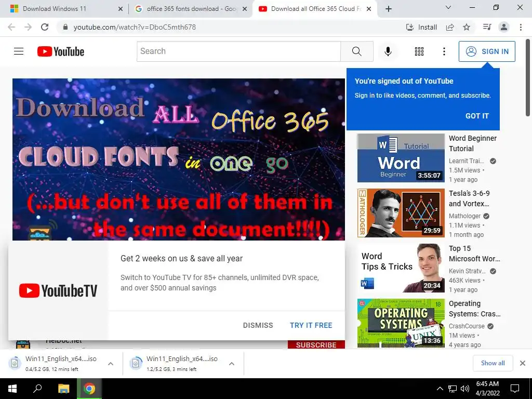Expand options for first ISO download
The image size is (532, 399).
[x=111, y=363]
